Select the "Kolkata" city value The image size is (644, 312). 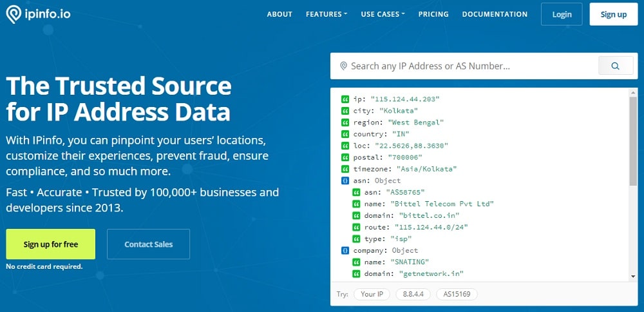coord(399,111)
